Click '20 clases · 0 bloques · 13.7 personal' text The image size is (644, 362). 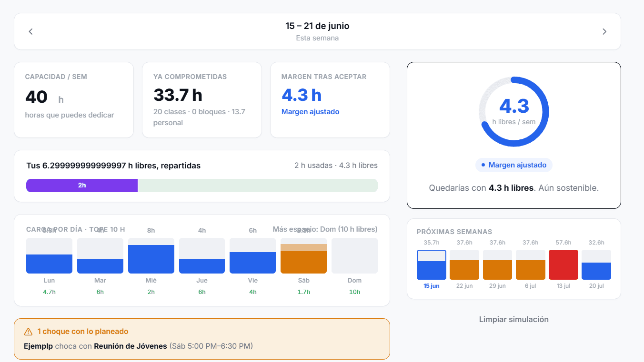click(x=200, y=117)
